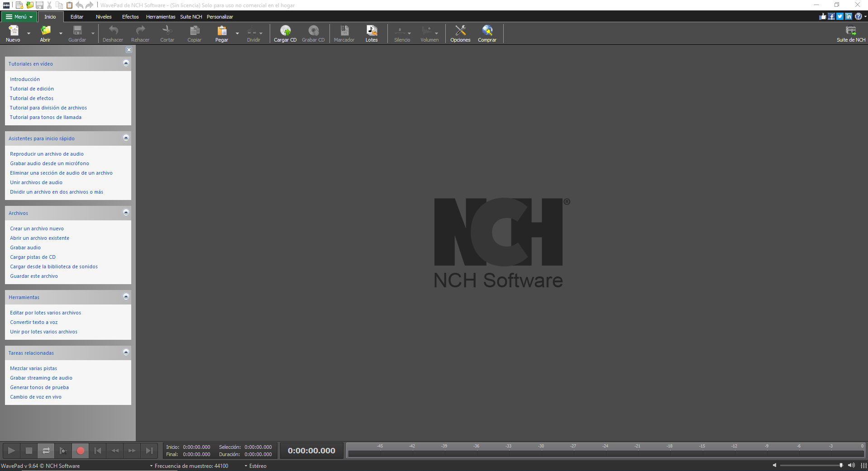Expand the Nuevo dropdown arrow
Viewport: 868px width, 471px height.
[x=29, y=33]
